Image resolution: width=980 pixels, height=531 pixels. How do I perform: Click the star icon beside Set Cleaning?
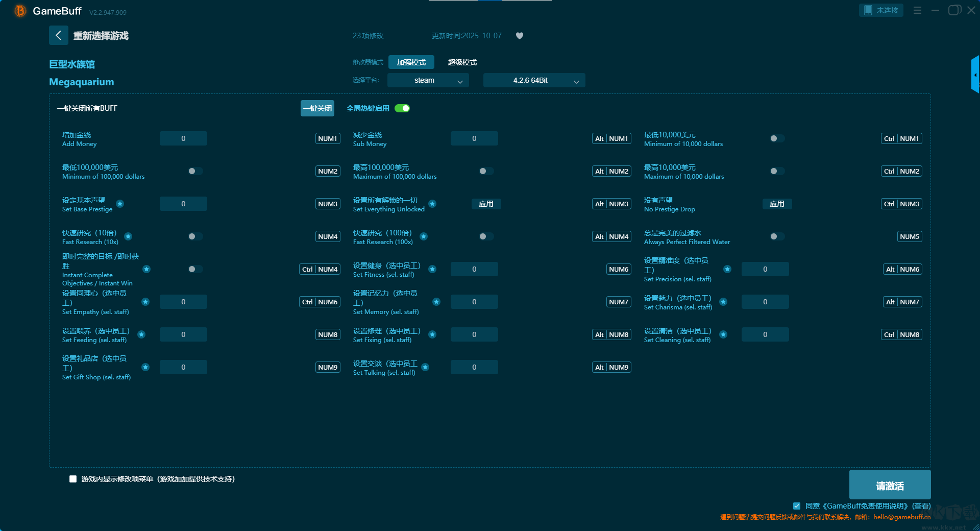coord(723,334)
